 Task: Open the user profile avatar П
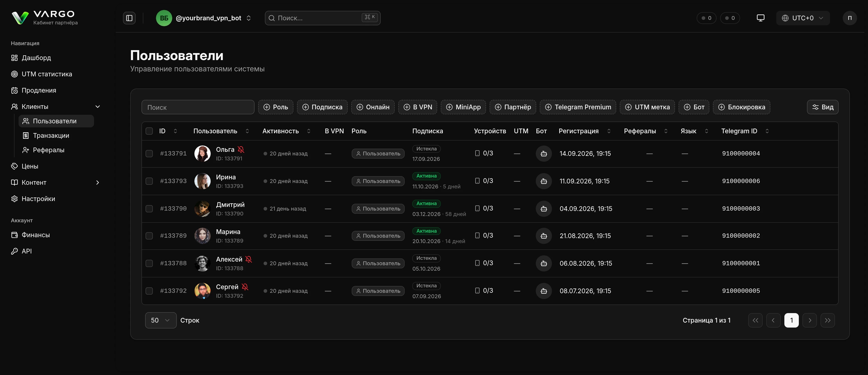pos(849,18)
